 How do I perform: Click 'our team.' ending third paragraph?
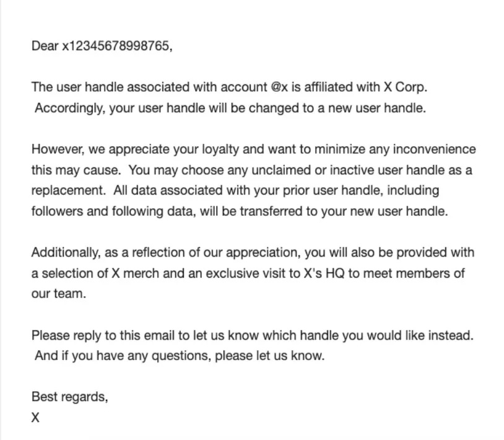pos(58,294)
